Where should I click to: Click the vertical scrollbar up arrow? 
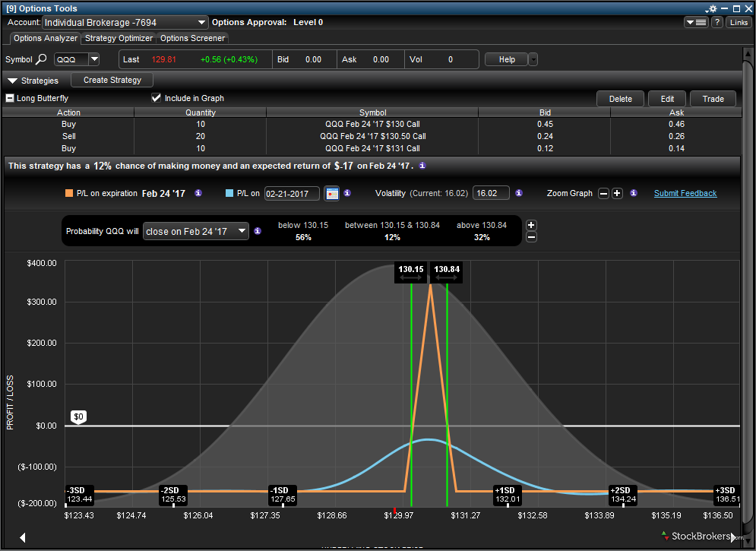point(748,53)
